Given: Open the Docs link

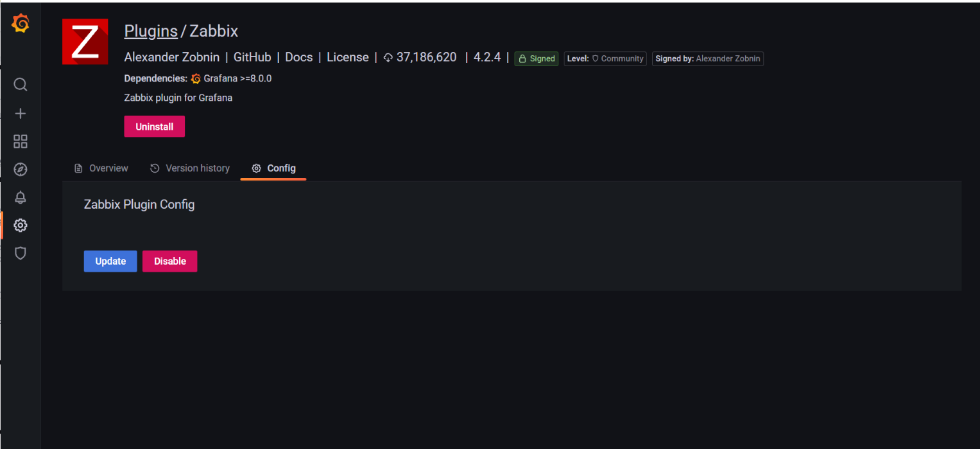Looking at the screenshot, I should point(299,57).
